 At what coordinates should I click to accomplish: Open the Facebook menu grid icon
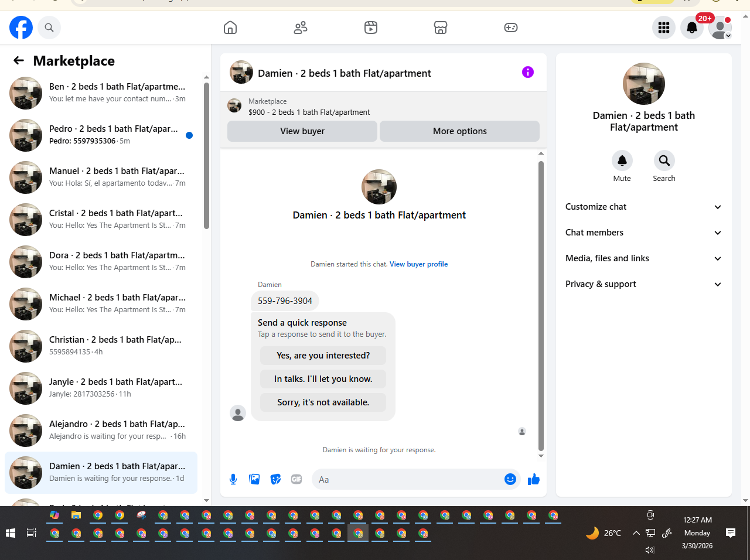(664, 28)
